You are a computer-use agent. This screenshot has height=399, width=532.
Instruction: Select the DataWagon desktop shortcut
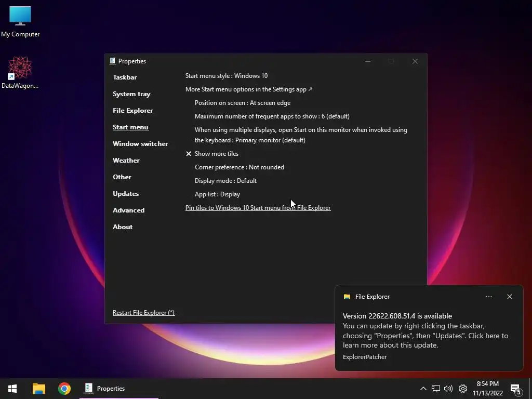20,73
